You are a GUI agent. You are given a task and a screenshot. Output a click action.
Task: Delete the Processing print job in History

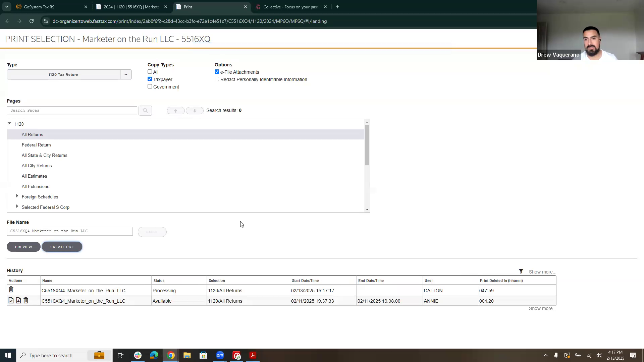(11, 290)
